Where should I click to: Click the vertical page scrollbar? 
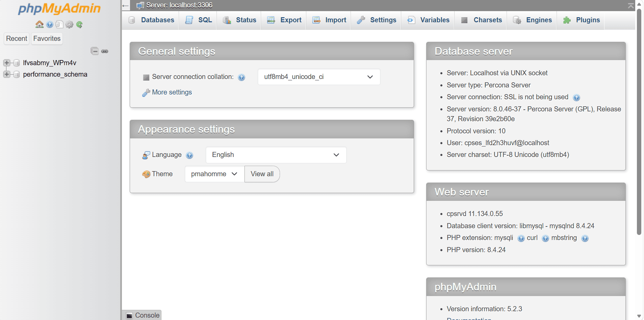(639, 122)
